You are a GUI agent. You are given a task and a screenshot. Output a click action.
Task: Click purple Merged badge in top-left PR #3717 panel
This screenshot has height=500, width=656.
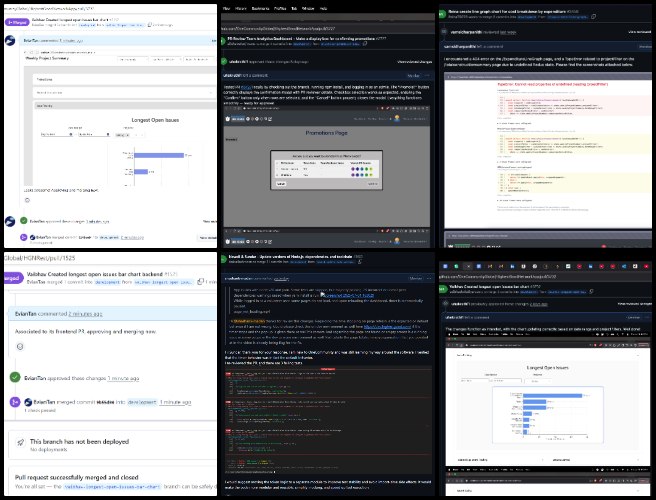[16, 22]
